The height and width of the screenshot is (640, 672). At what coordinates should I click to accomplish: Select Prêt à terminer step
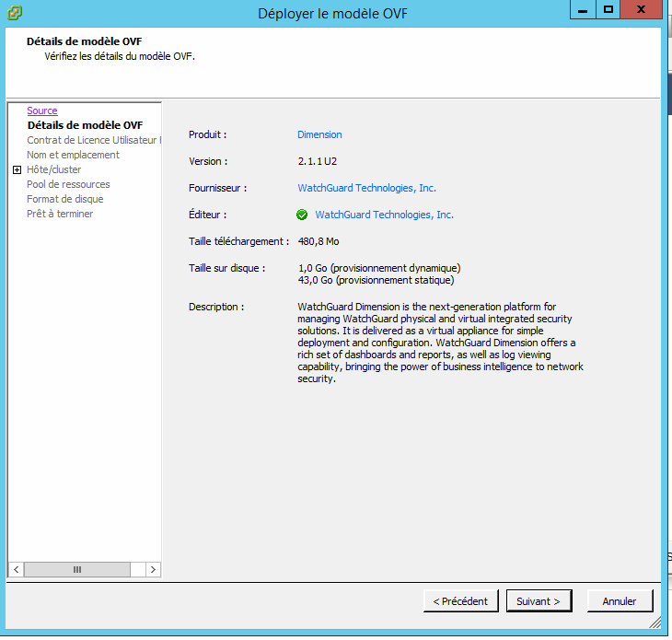60,214
